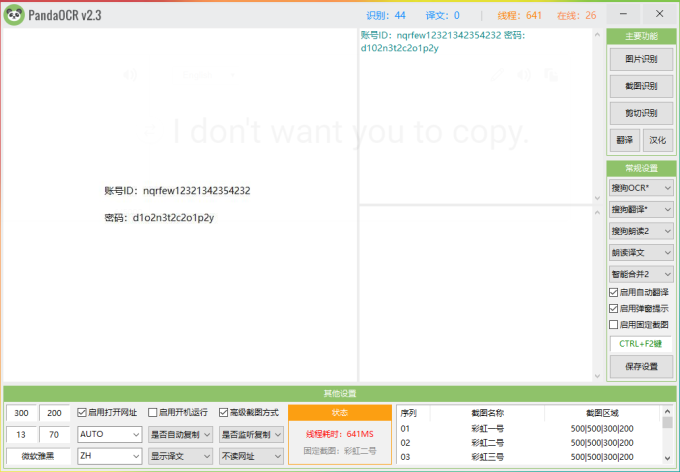Screen dimensions: 680x472
Task: Click the input field showing 13
Action: (21, 434)
